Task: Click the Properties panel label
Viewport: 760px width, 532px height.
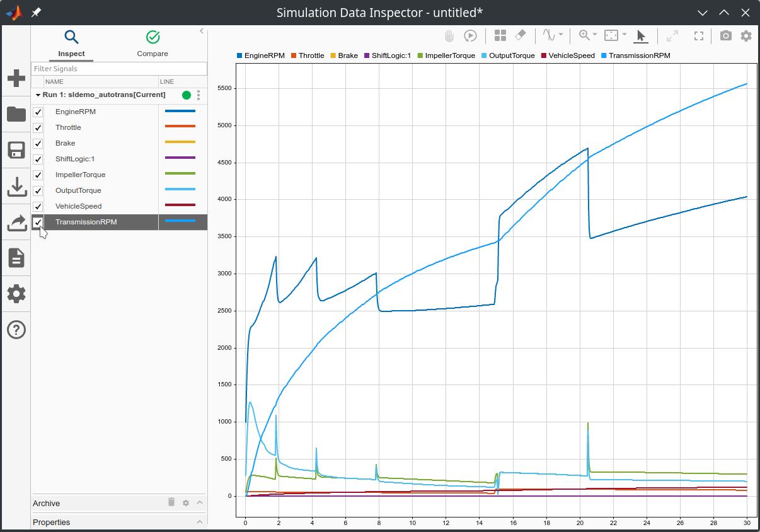Action: point(52,522)
